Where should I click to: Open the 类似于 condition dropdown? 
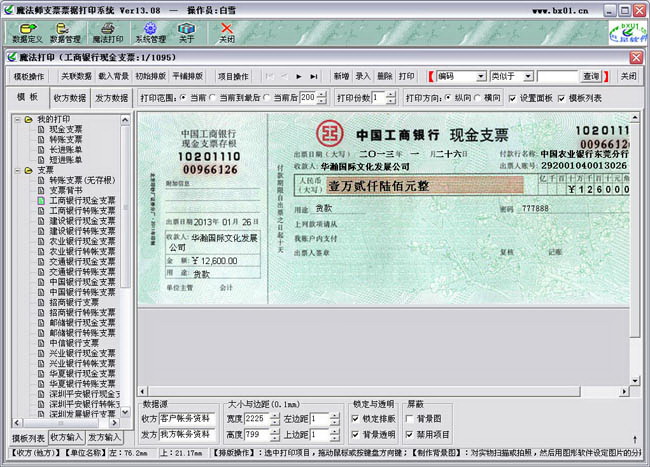[528, 76]
